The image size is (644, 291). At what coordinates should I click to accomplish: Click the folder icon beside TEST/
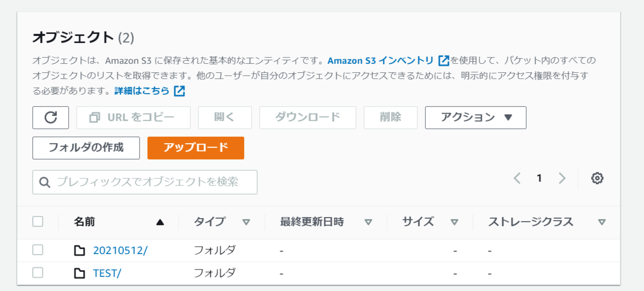pos(79,273)
